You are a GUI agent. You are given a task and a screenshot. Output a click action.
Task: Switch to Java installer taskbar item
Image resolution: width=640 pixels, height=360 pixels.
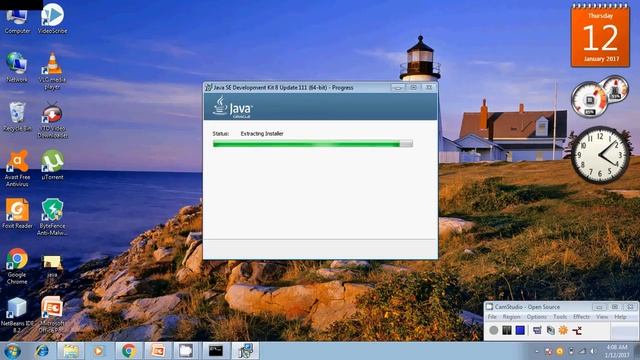pyautogui.click(x=245, y=351)
